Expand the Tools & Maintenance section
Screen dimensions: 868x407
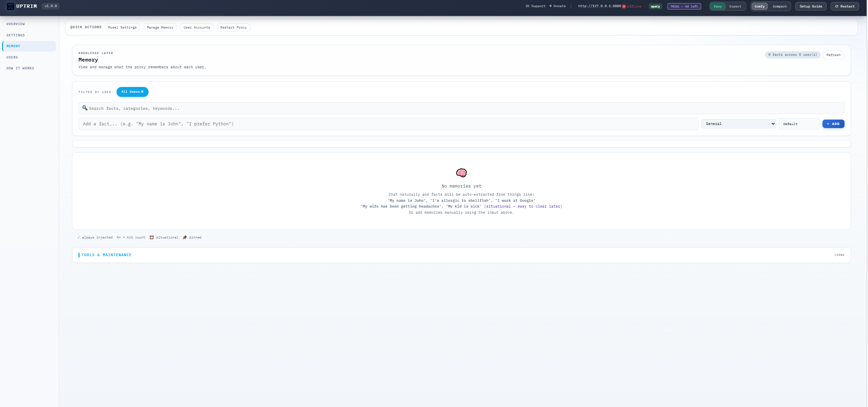click(106, 255)
